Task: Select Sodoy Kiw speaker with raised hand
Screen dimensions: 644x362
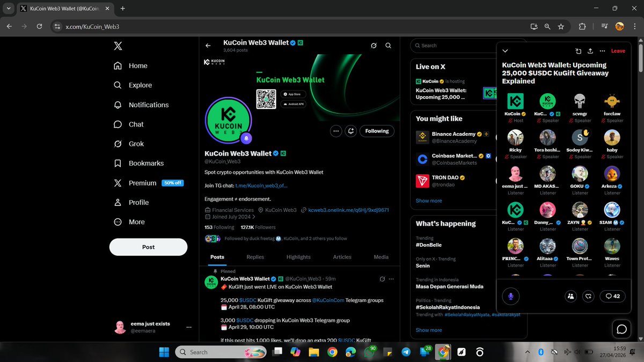Action: coord(580,137)
